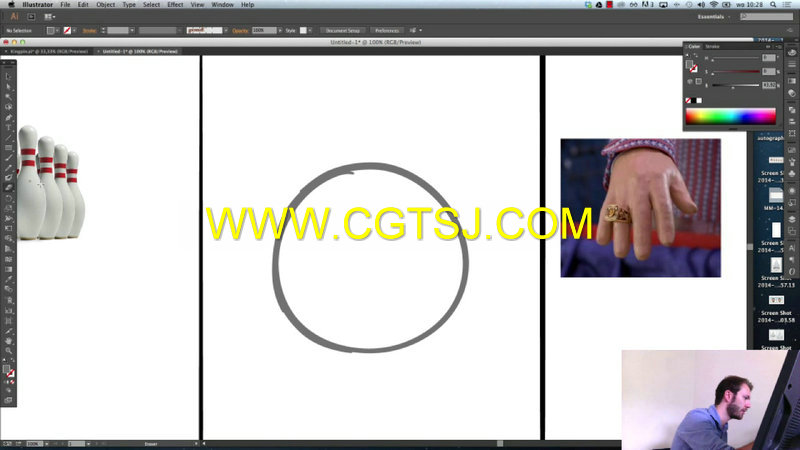
Task: Switch to the Stroke tab in Color panel
Action: click(712, 46)
